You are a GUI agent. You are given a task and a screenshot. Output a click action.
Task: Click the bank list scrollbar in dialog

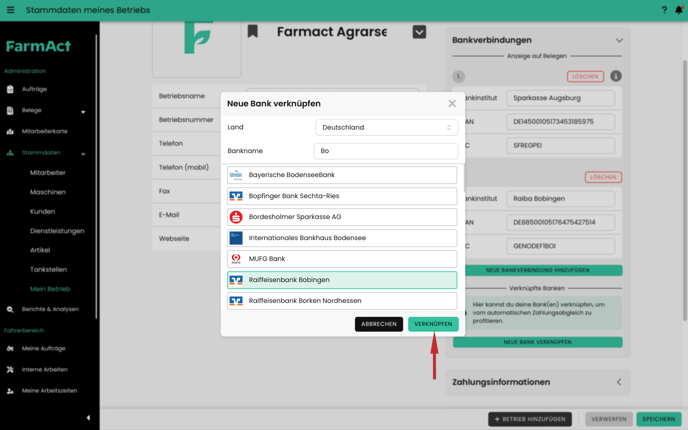tap(464, 178)
